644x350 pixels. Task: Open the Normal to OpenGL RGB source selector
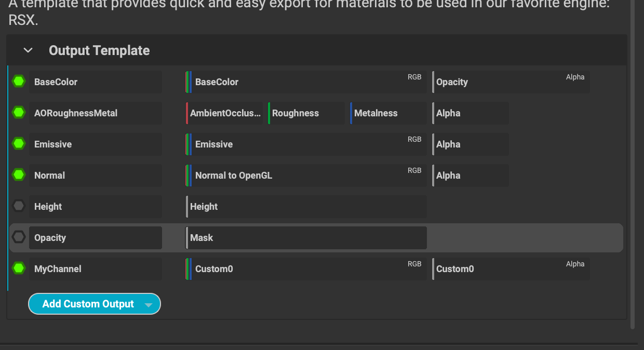[x=306, y=176]
